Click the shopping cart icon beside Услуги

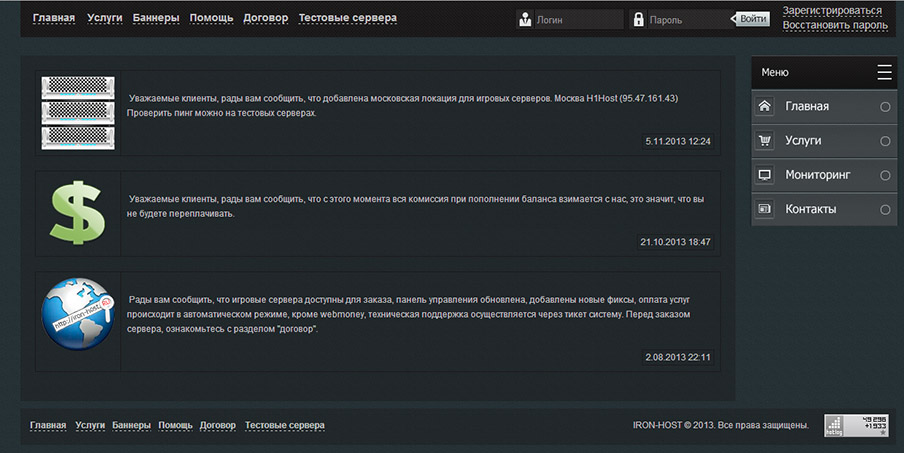click(765, 141)
